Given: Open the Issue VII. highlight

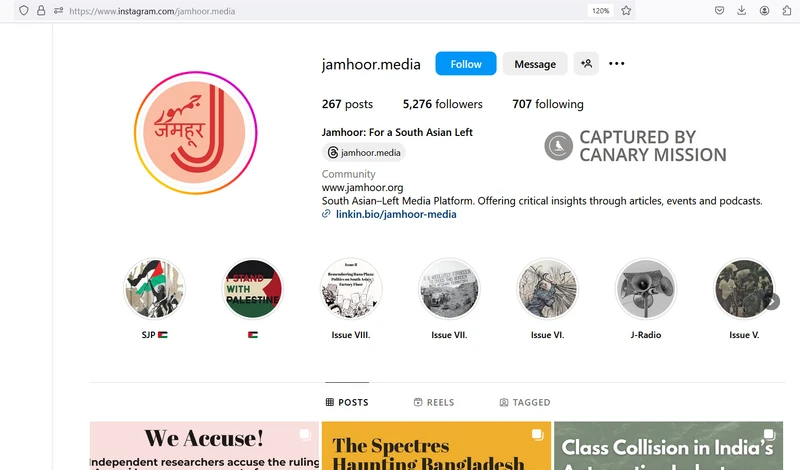Looking at the screenshot, I should [x=449, y=289].
